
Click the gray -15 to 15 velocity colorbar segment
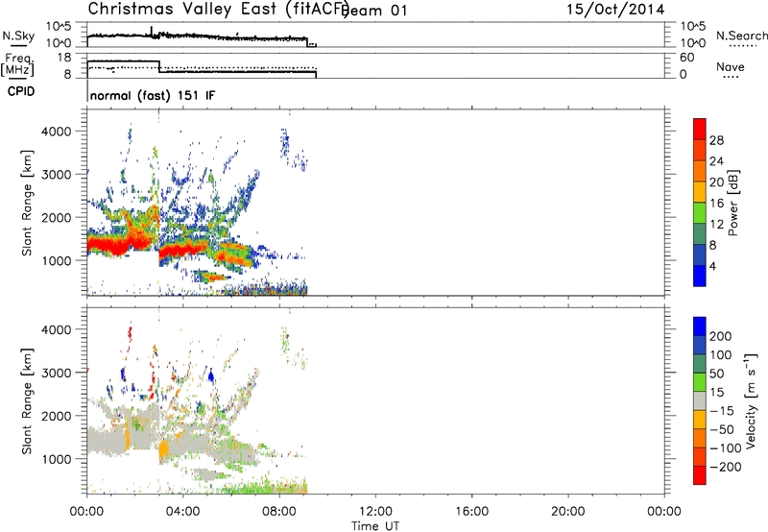(700, 401)
